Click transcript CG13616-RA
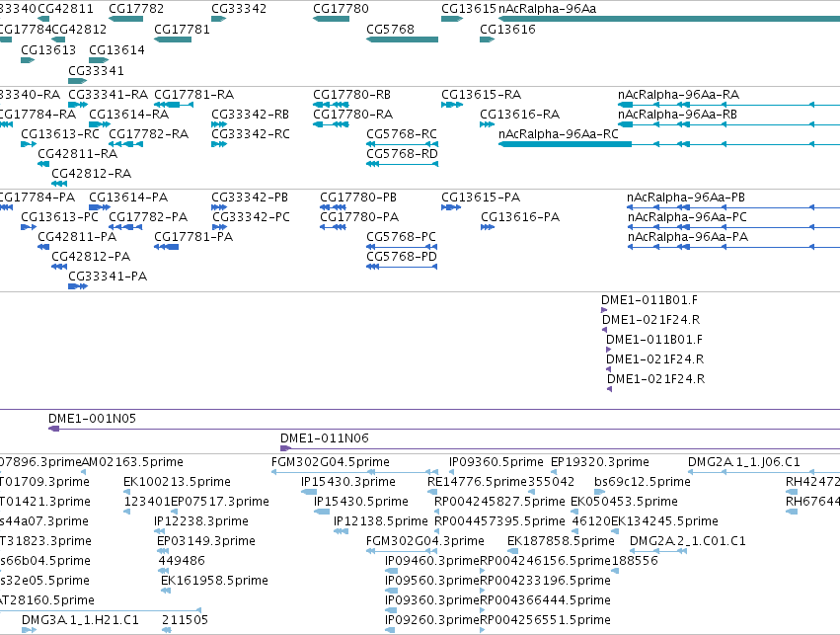The width and height of the screenshot is (840, 635). [519, 115]
